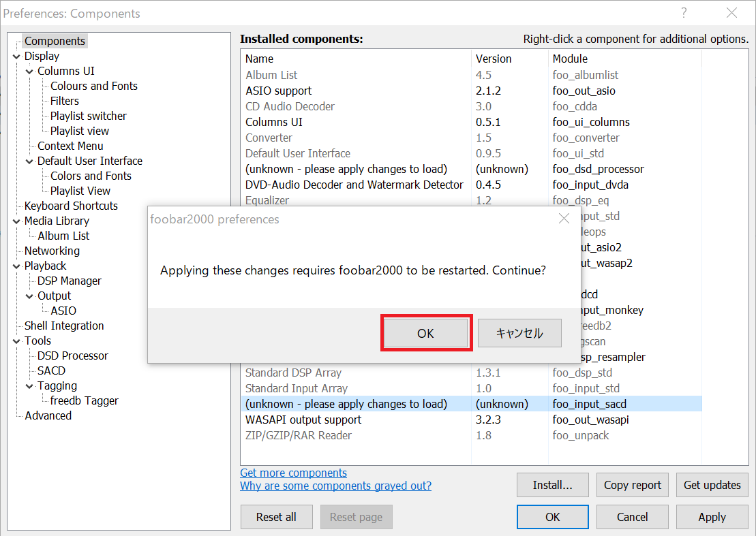Click Why are some components grayed out link
Viewport: 756px width, 536px height.
tap(335, 486)
